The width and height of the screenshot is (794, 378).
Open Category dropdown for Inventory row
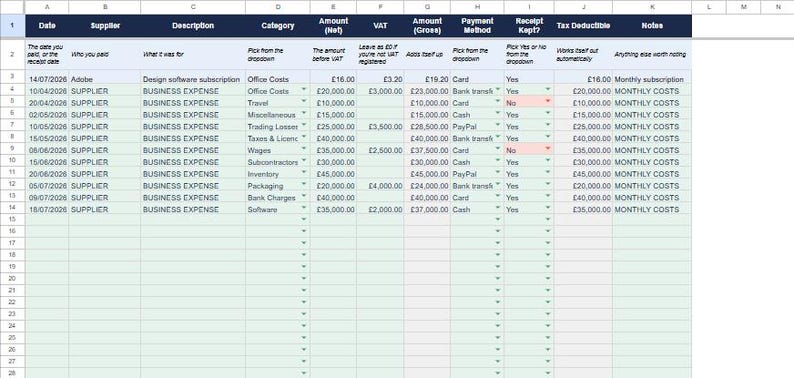click(304, 171)
